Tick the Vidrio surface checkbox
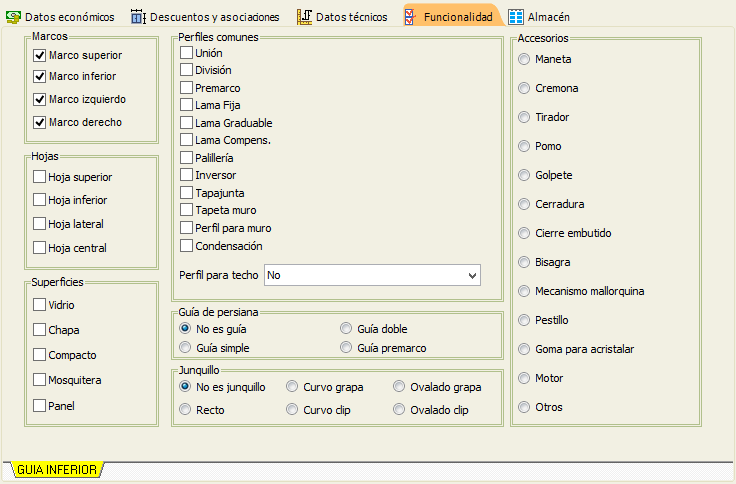The image size is (736, 484). (39, 305)
